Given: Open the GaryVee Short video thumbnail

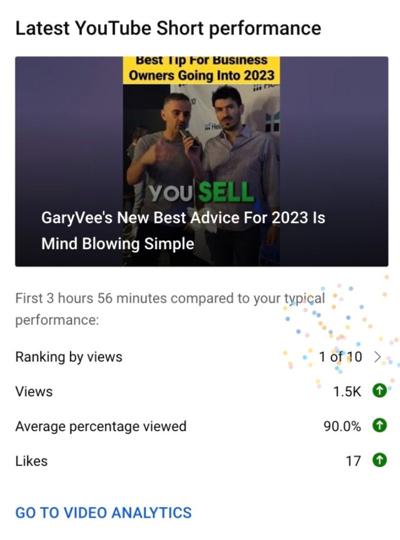Looking at the screenshot, I should tap(202, 161).
